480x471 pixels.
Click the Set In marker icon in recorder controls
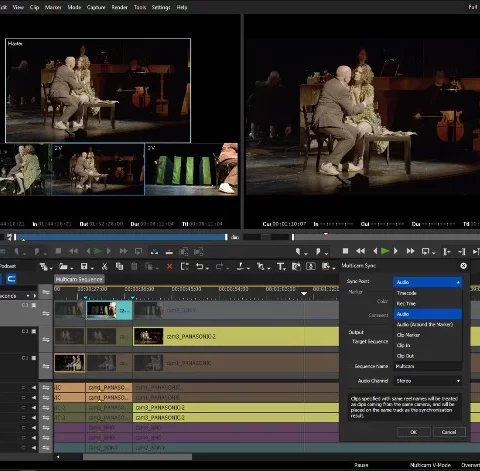298,251
